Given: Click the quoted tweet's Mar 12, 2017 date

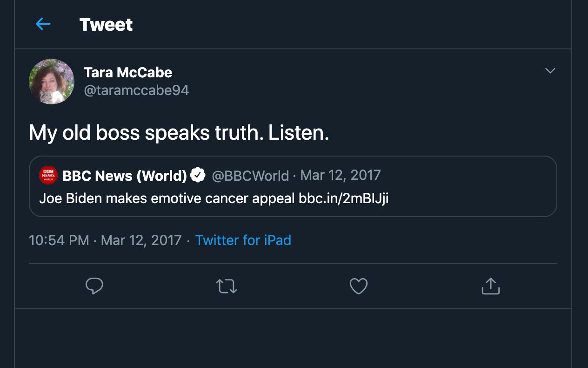Looking at the screenshot, I should pos(341,175).
